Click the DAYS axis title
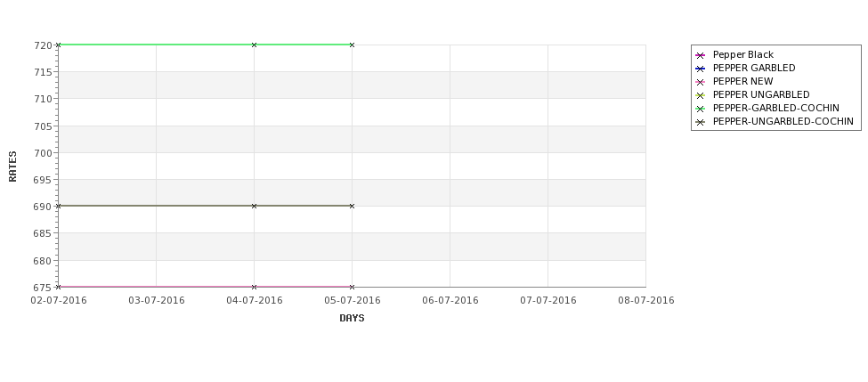868x382 pixels. point(352,318)
